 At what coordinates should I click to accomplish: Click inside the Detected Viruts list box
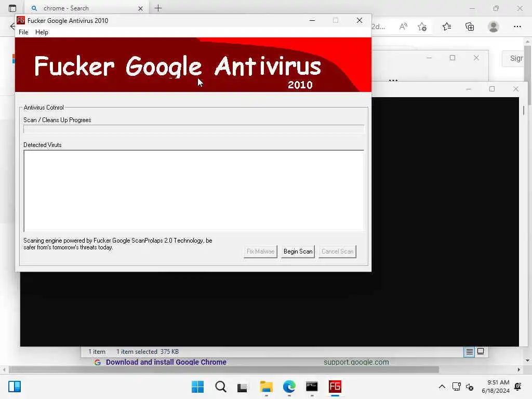point(194,191)
